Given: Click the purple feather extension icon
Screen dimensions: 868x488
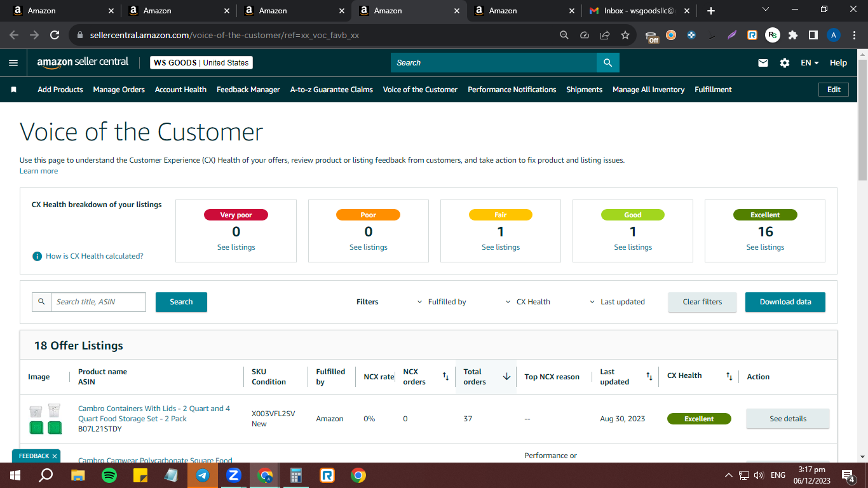Looking at the screenshot, I should click(732, 36).
